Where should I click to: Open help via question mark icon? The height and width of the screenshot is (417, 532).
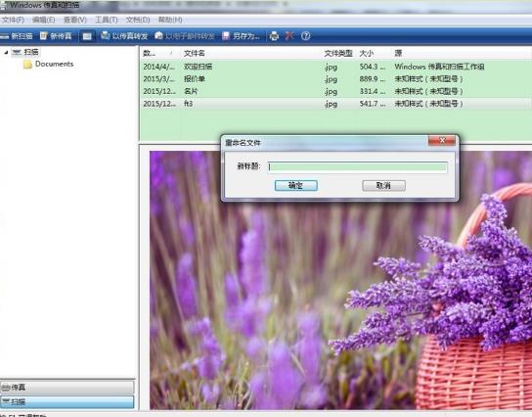[x=305, y=35]
